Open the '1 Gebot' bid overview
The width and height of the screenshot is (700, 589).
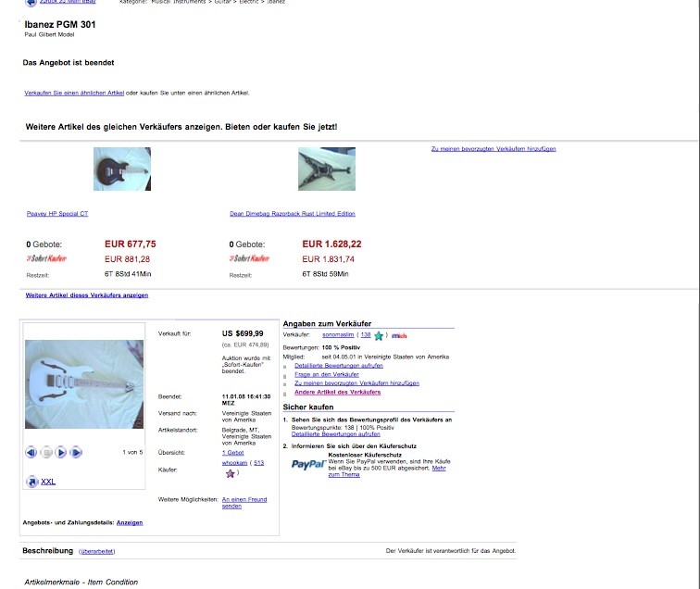[x=233, y=452]
